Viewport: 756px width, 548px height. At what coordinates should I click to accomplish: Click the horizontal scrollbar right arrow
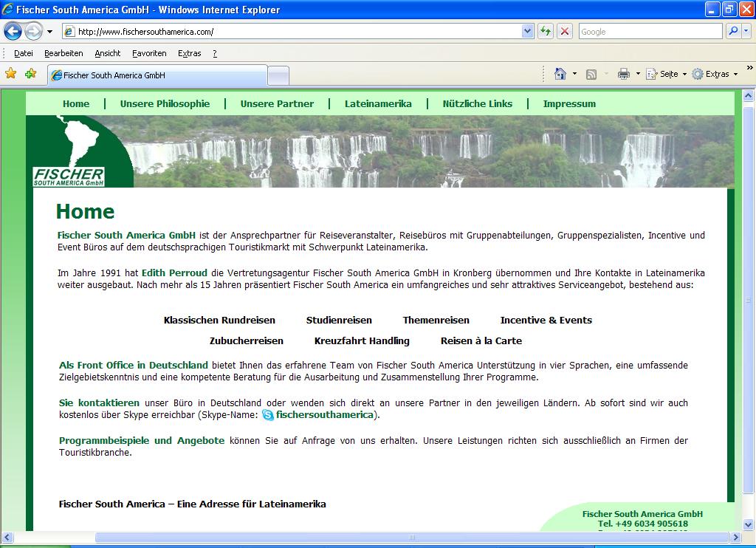[x=735, y=537]
